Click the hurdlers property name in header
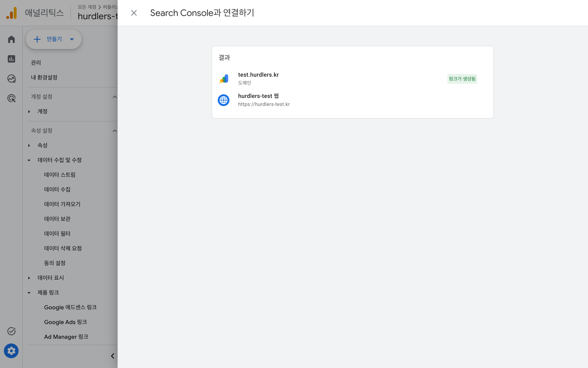 click(x=98, y=16)
